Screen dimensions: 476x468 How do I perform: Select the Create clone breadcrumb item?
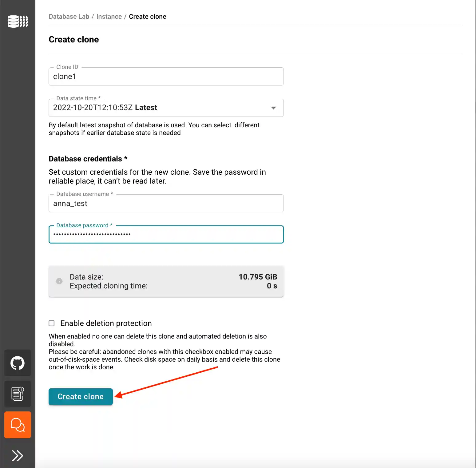[148, 16]
